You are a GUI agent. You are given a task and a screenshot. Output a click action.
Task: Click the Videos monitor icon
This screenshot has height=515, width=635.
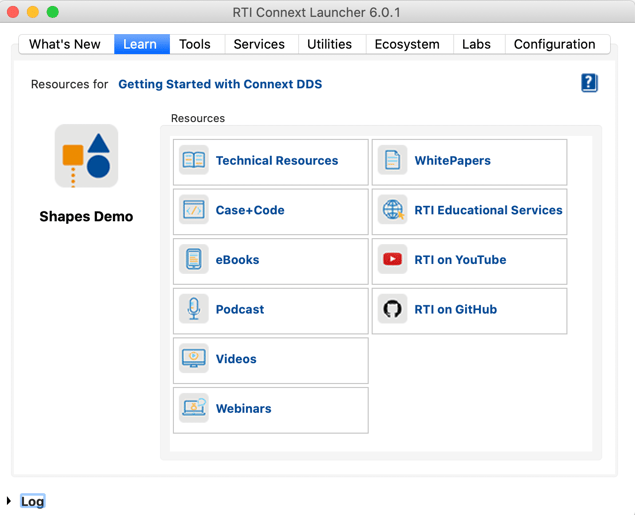coord(194,358)
